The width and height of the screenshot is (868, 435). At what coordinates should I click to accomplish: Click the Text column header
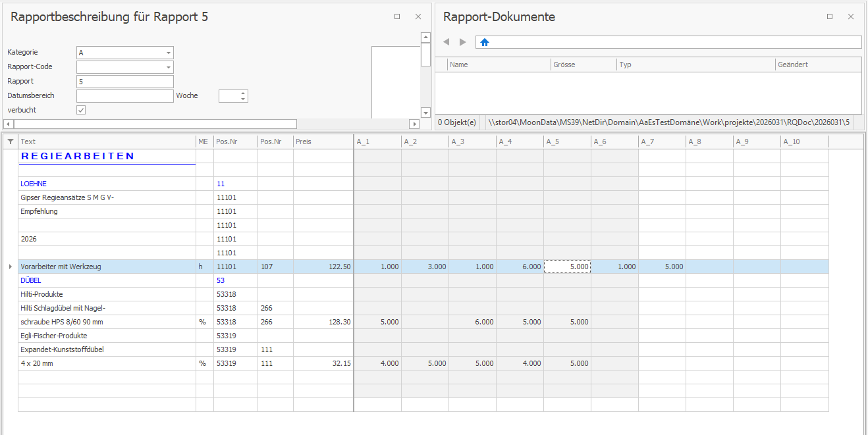(x=107, y=141)
